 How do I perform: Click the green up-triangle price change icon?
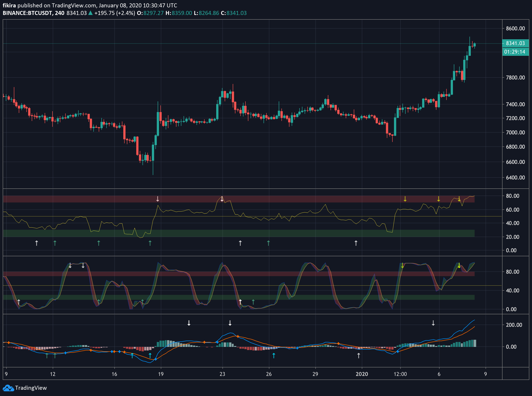tap(90, 13)
